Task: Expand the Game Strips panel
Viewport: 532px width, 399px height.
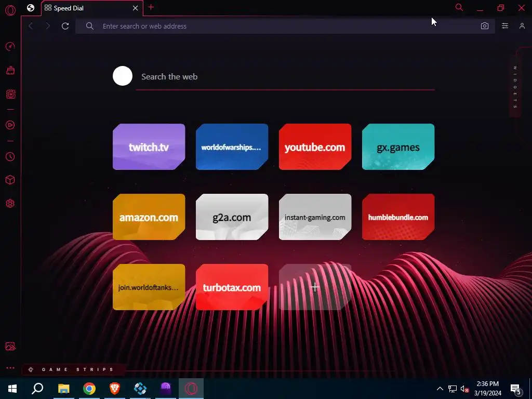Action: pyautogui.click(x=73, y=369)
